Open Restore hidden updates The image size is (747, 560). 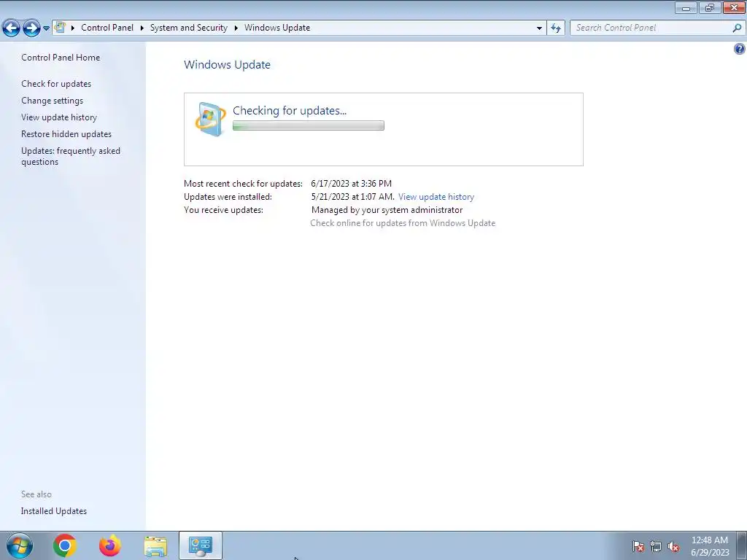pos(66,134)
